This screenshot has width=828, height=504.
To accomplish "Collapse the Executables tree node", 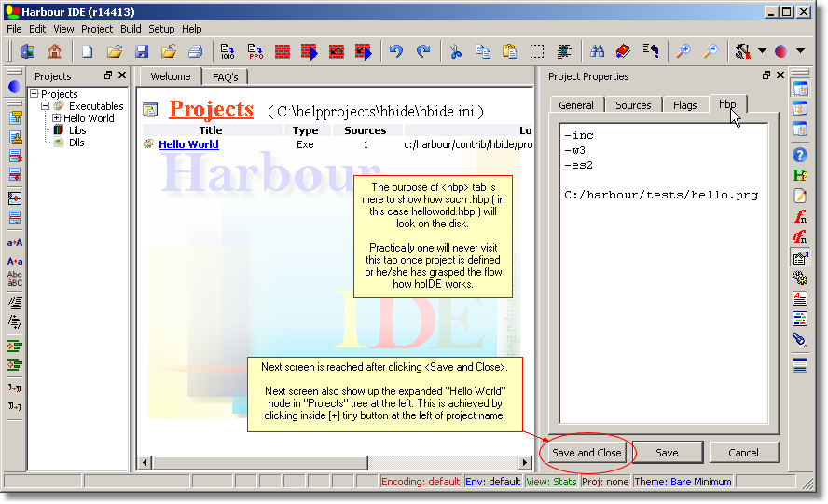I will tap(45, 106).
